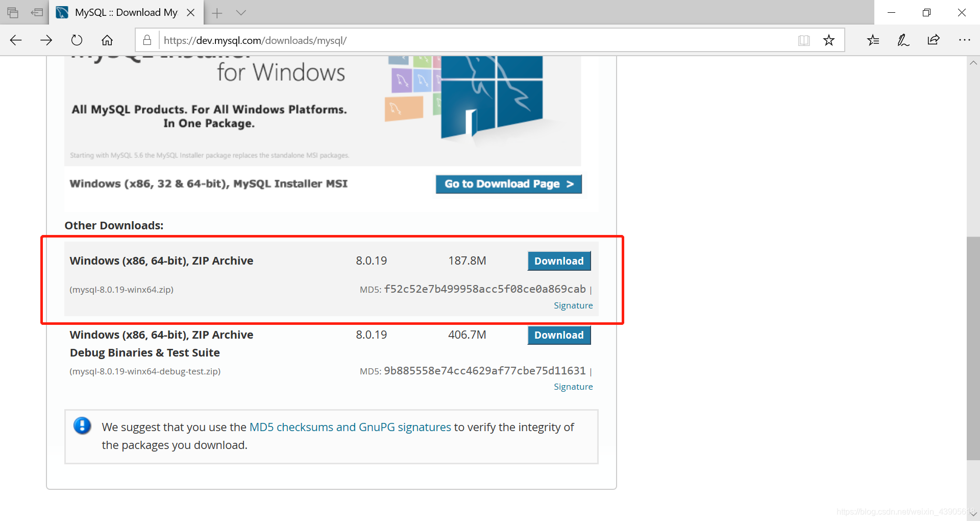This screenshot has height=521, width=980.
Task: Close the MySQL Download tab
Action: [191, 12]
